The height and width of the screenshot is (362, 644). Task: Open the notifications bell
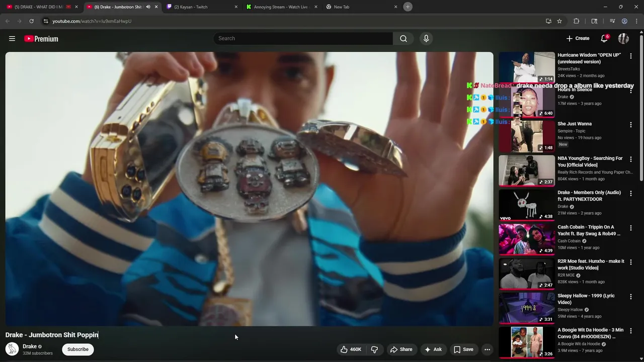pos(604,39)
